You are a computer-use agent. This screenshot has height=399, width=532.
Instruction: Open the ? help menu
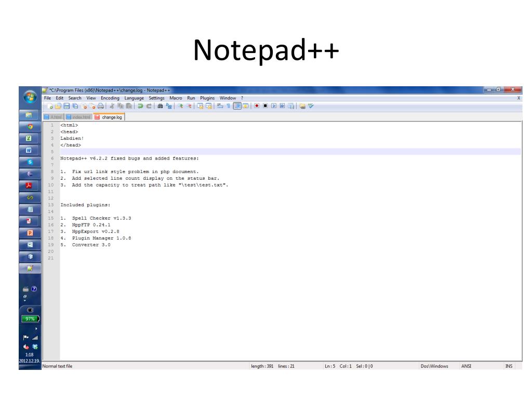pyautogui.click(x=242, y=98)
